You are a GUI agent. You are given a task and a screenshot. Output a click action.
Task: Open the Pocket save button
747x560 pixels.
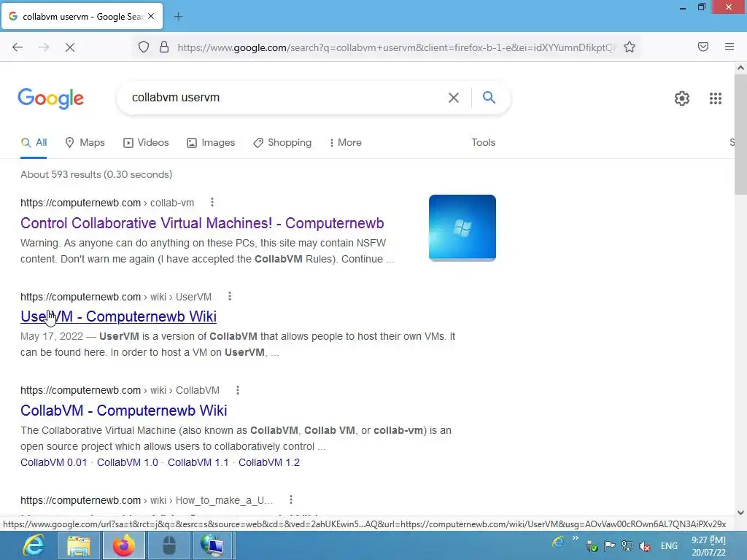coord(703,47)
